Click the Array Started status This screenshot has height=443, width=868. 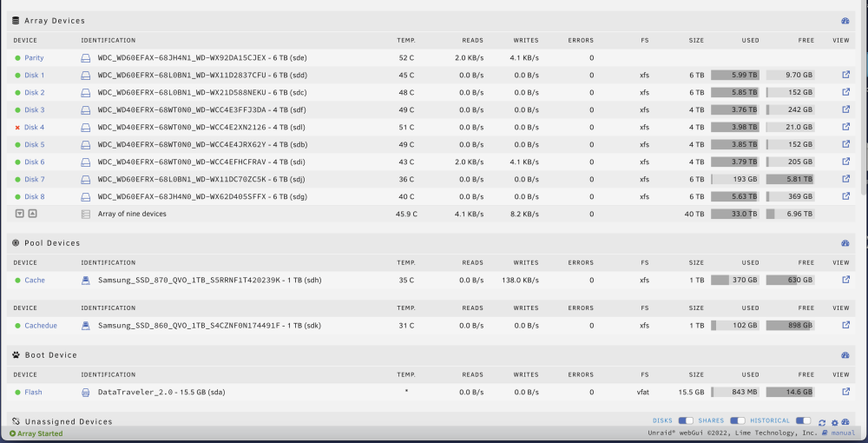coord(36,433)
